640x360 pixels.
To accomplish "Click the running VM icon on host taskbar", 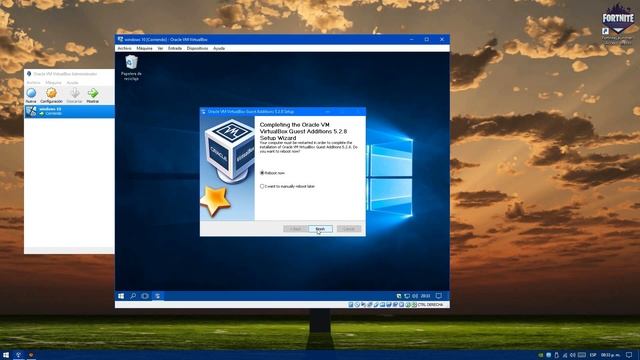I will [x=31, y=355].
